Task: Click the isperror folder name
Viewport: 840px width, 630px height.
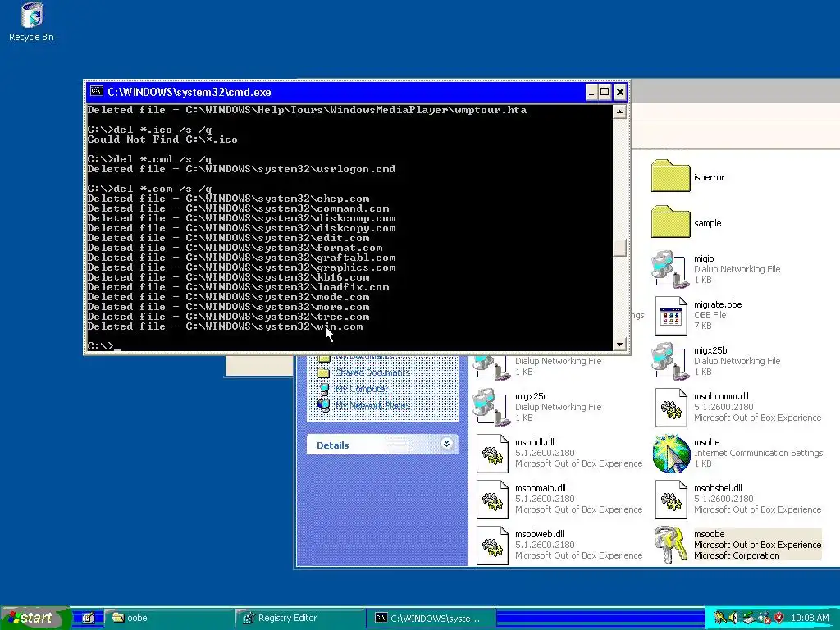Action: coord(709,177)
